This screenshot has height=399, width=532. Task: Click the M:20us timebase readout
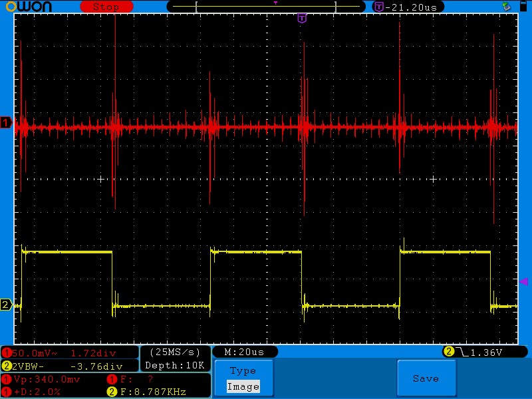(x=244, y=351)
